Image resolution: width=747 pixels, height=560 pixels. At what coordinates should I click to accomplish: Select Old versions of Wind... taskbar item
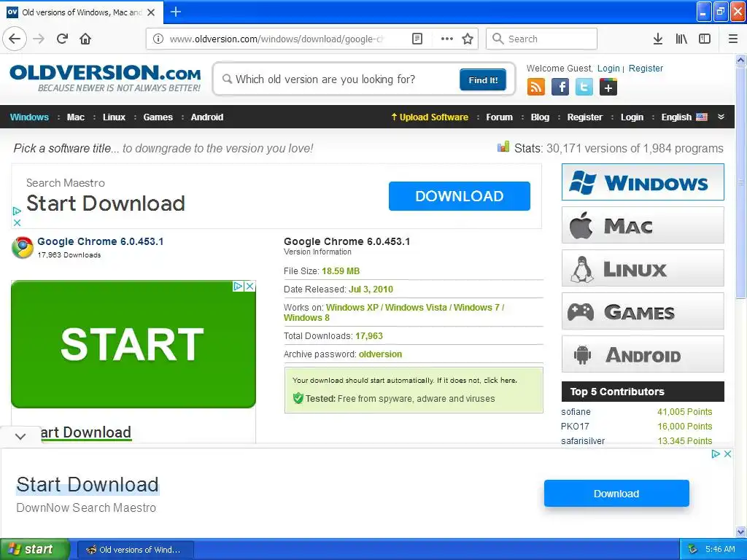pos(135,550)
